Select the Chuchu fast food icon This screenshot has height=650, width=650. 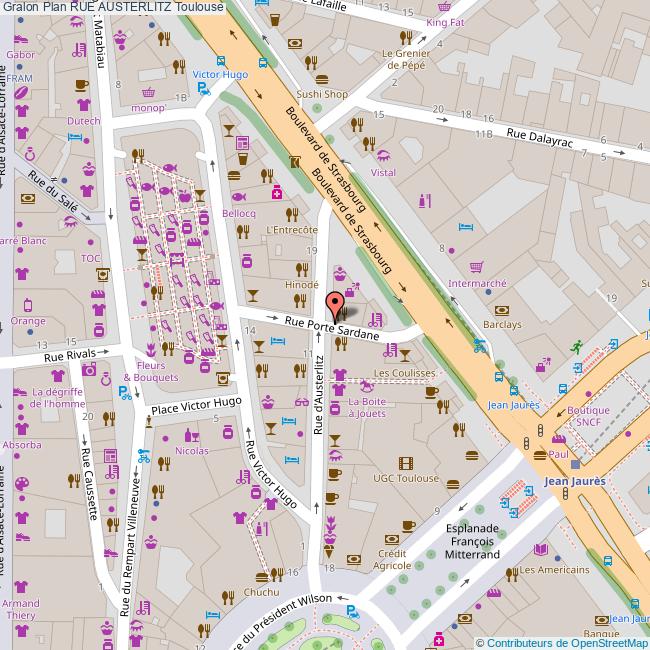click(262, 576)
